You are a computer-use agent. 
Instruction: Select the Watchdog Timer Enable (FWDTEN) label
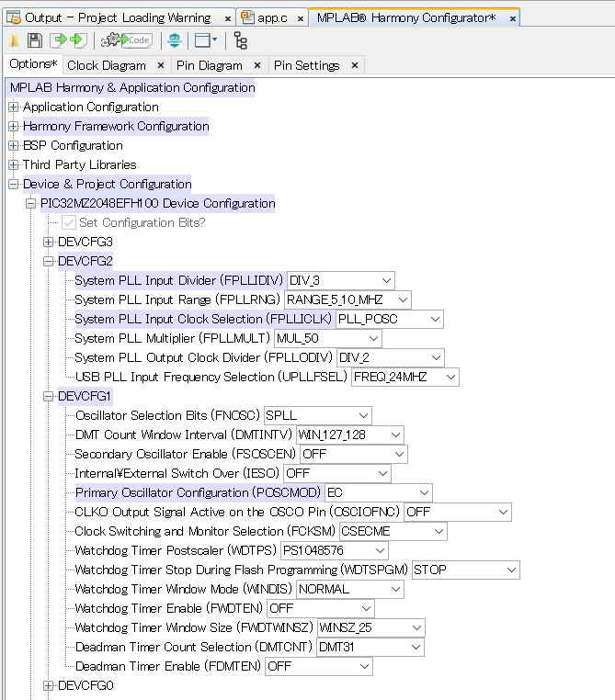coord(169,608)
